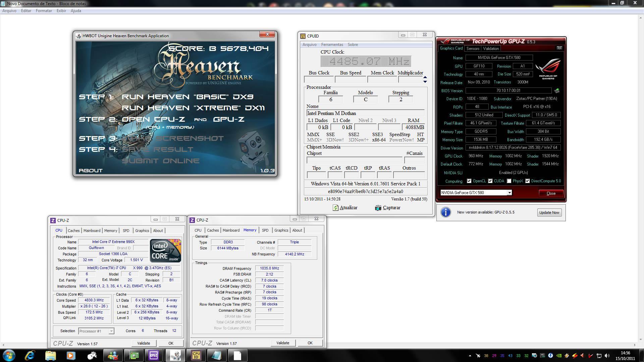Increase the CPUID Multiplicador up arrow
The height and width of the screenshot is (362, 644).
pos(425,78)
